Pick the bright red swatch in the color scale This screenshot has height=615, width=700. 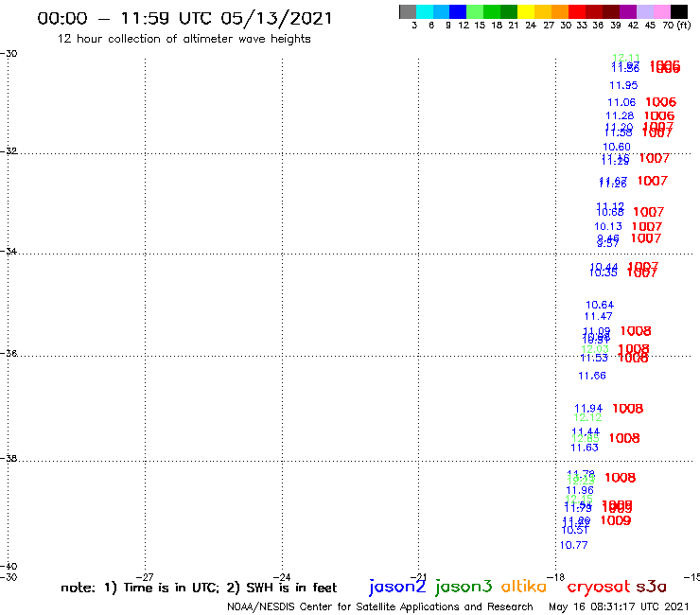click(576, 11)
